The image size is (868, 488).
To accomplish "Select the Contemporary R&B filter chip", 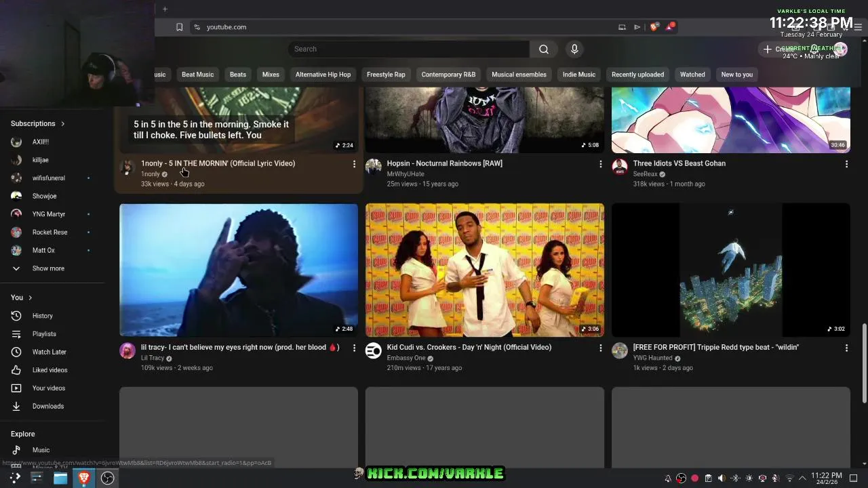I will (x=448, y=75).
